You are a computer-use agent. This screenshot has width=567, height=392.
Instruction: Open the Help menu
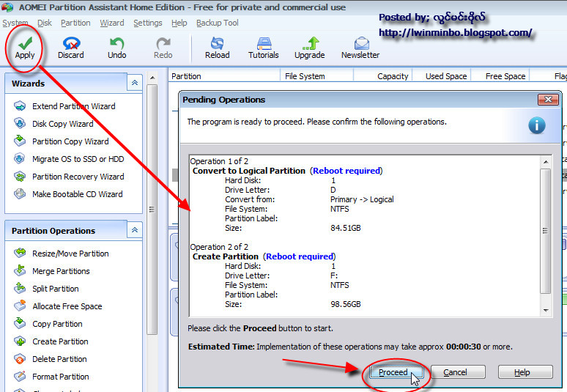coord(179,23)
